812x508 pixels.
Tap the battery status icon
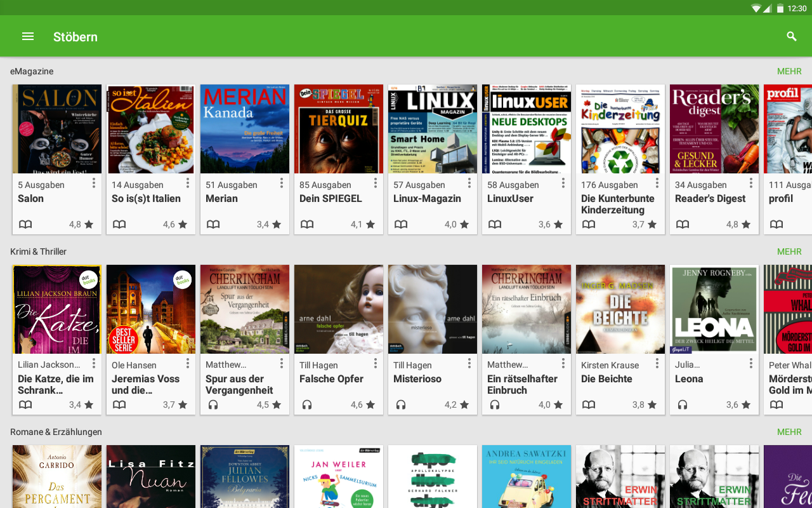(x=780, y=8)
